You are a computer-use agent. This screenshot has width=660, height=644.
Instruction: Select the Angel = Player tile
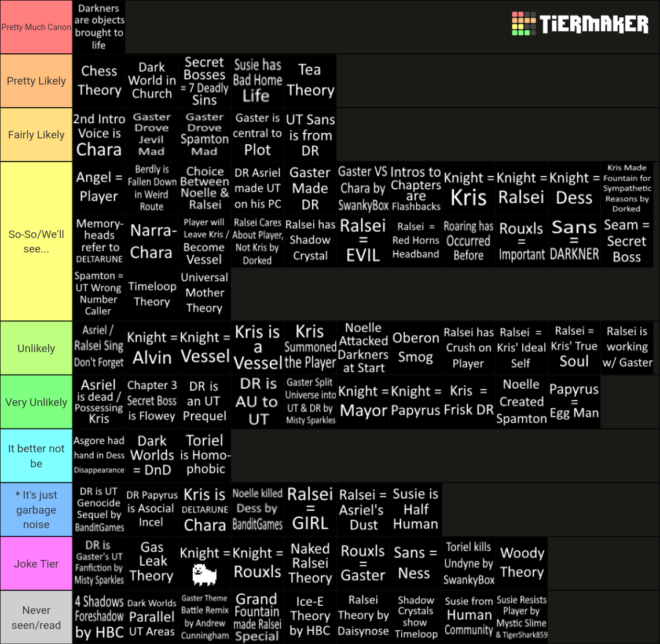[x=99, y=188]
